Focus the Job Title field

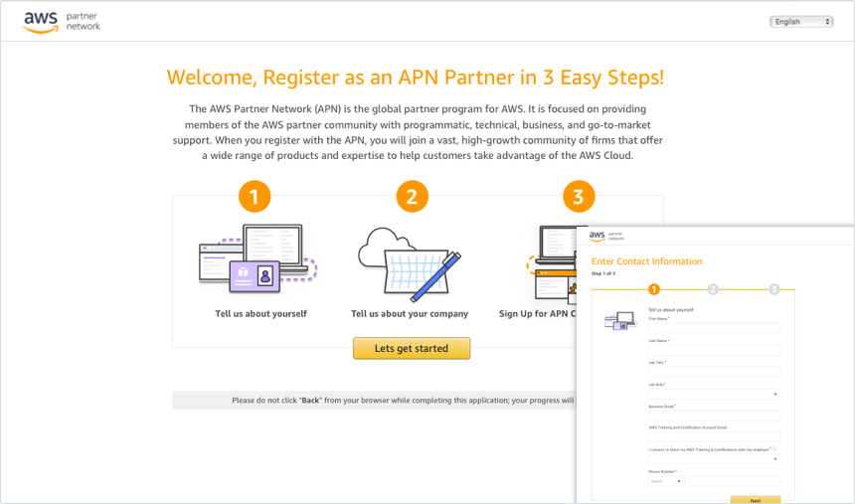pyautogui.click(x=714, y=372)
